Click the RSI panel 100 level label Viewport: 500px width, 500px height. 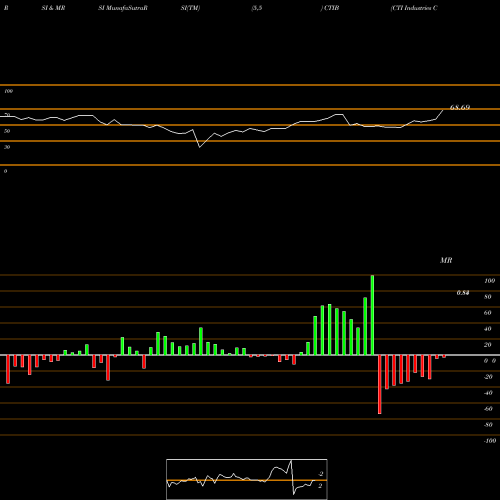[8, 91]
